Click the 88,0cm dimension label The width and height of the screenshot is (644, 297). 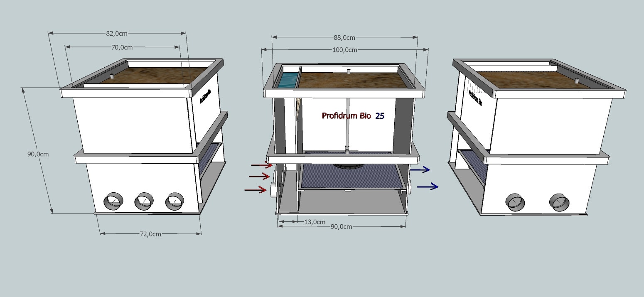345,37
